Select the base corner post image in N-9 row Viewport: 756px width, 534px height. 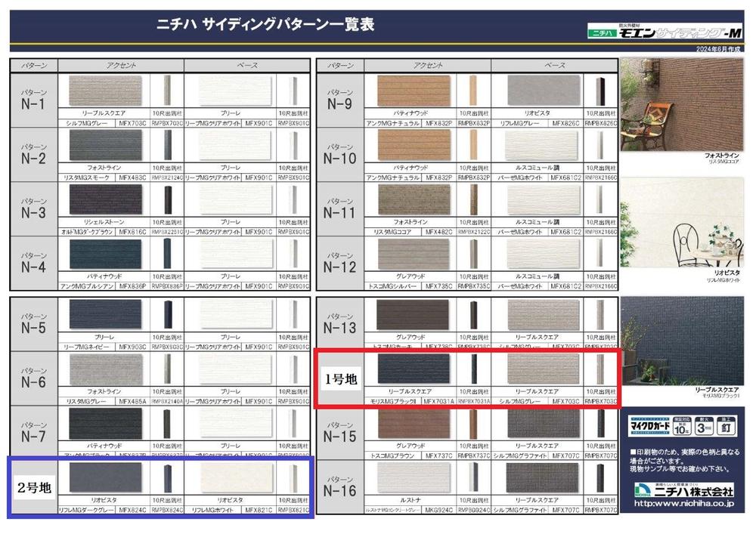[x=600, y=90]
